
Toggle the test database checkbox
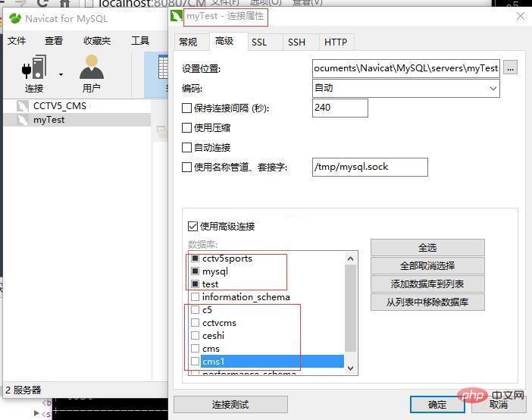pos(195,284)
